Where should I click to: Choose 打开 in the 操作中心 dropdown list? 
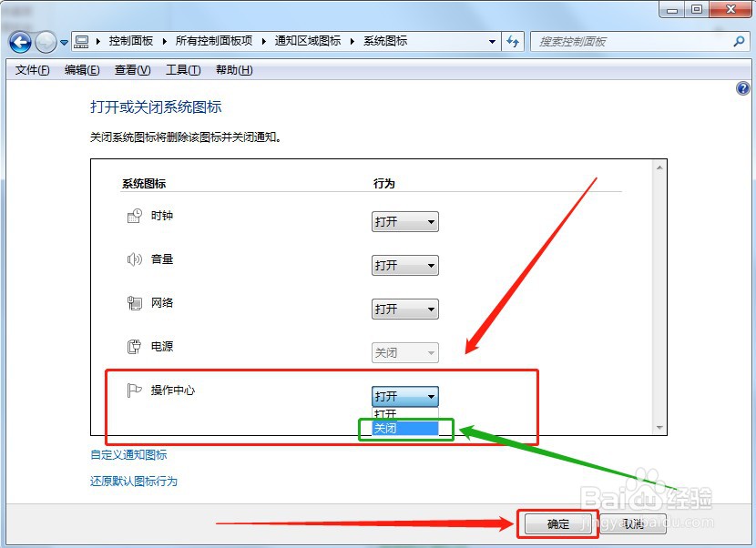405,414
